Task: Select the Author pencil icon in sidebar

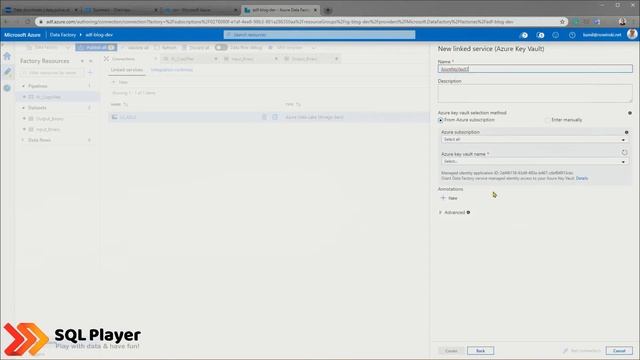Action: pyautogui.click(x=7, y=71)
